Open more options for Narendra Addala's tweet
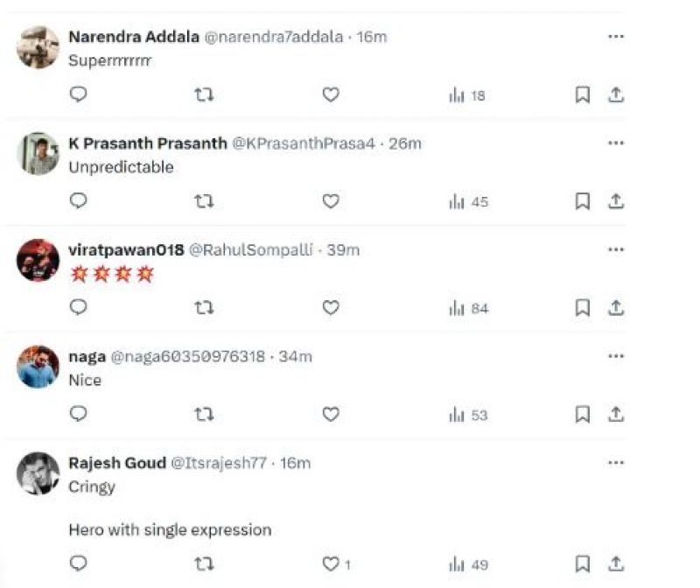This screenshot has height=588, width=700. 616,37
